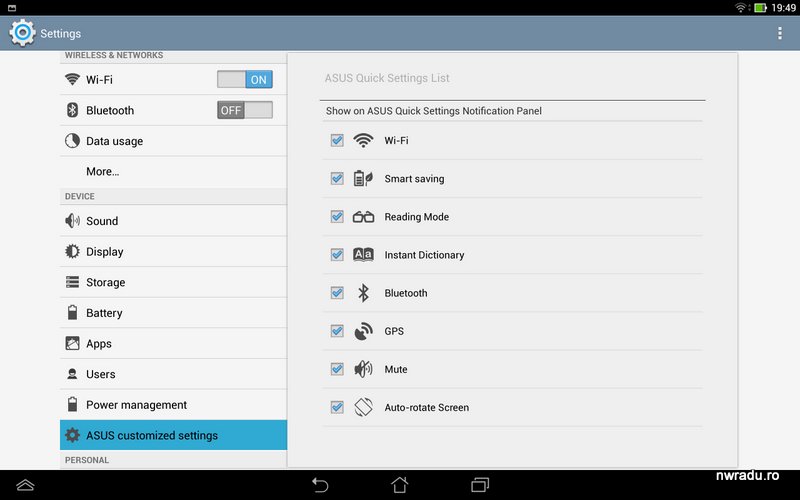The image size is (800, 500).
Task: Tap the Settings gear icon in header
Action: pos(22,33)
